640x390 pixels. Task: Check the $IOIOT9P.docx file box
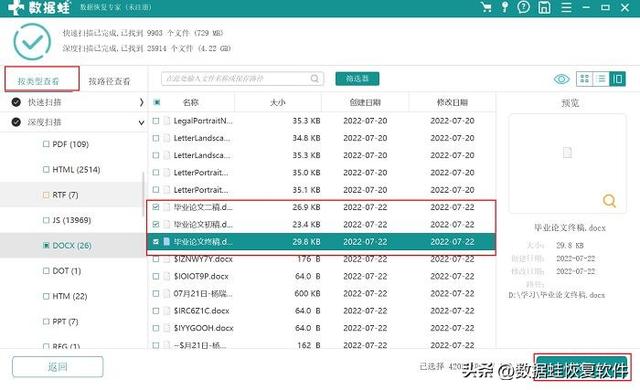tap(156, 276)
